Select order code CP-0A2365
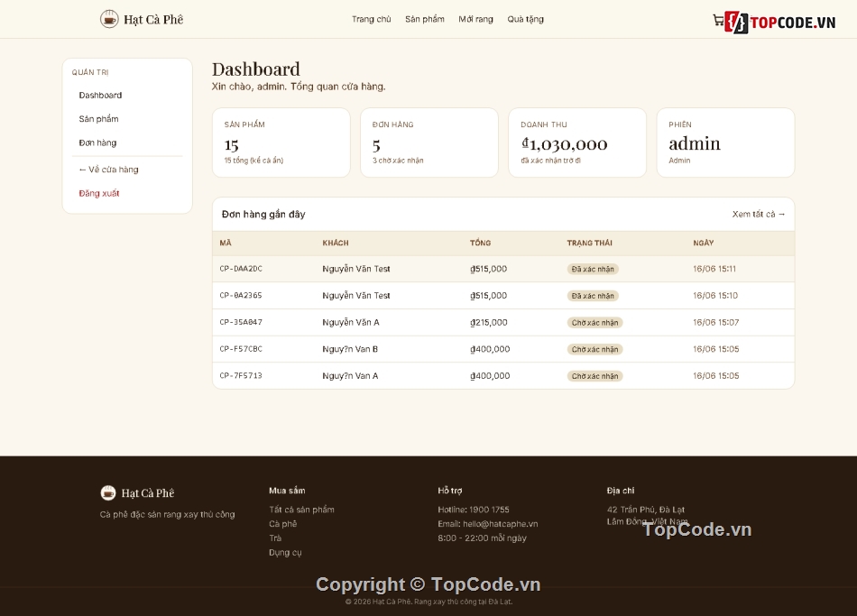 241,296
